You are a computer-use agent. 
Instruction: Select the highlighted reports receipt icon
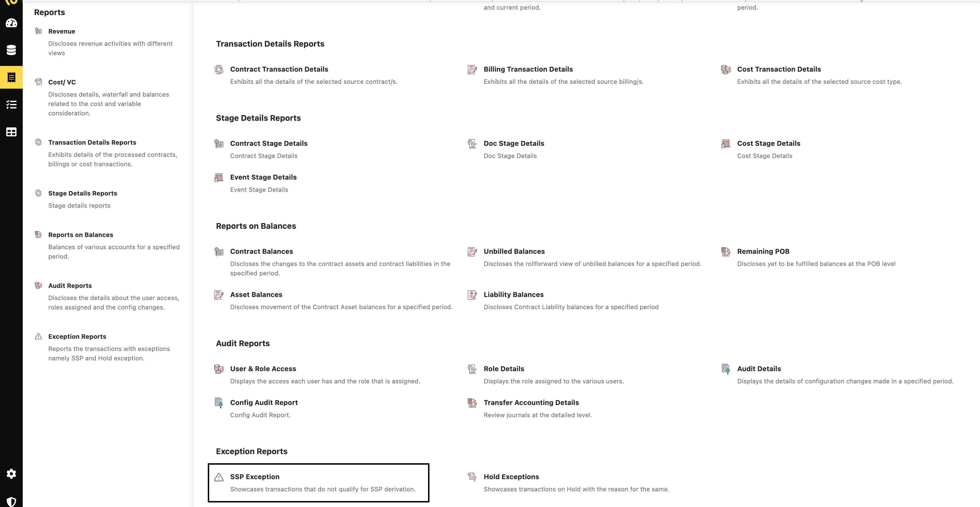coord(11,77)
